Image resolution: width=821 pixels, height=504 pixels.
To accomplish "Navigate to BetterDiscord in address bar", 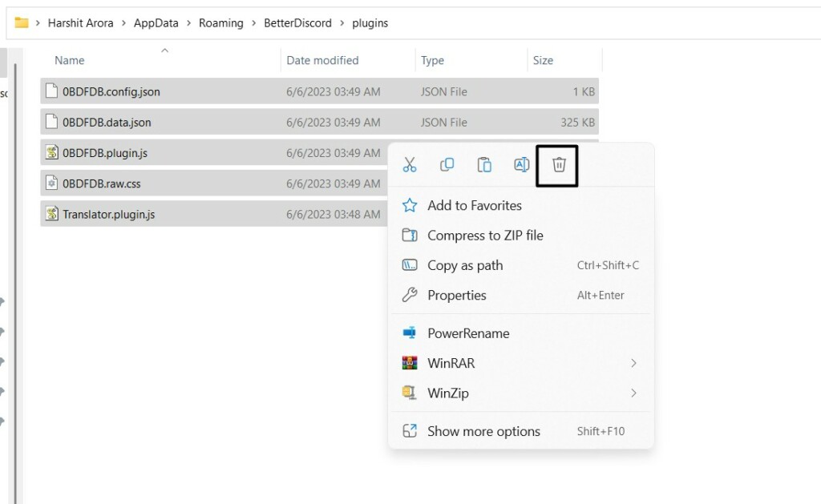I will click(297, 23).
